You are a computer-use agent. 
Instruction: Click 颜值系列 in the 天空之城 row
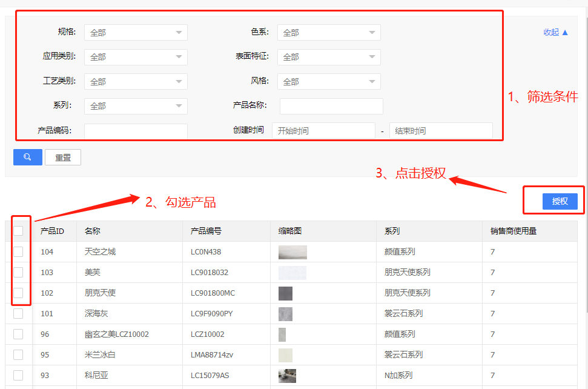[400, 251]
